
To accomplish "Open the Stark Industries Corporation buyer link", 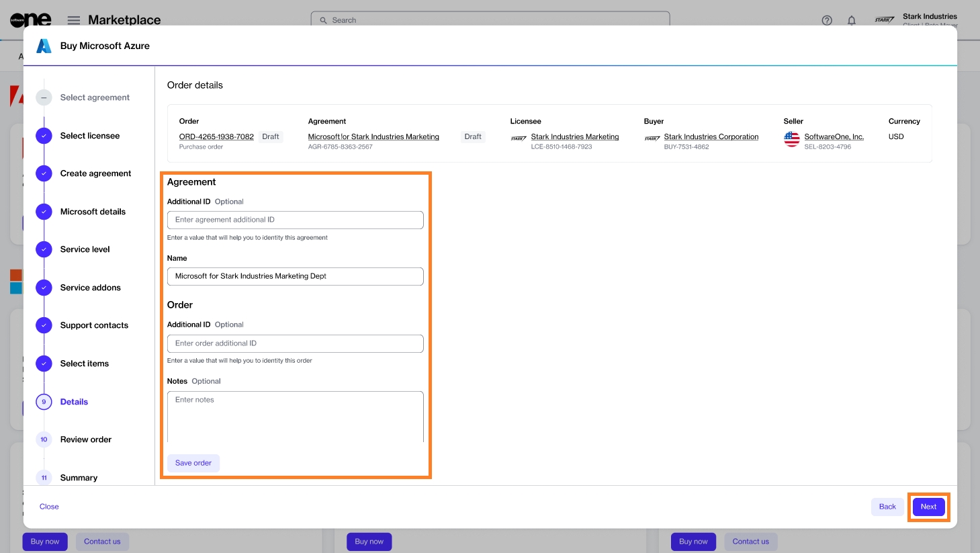I will pyautogui.click(x=711, y=136).
